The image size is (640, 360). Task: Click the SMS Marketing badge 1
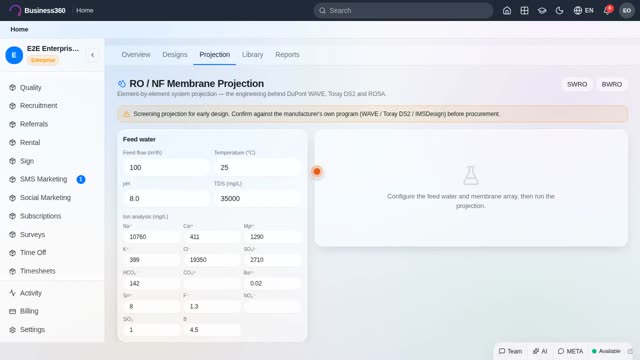[81, 179]
